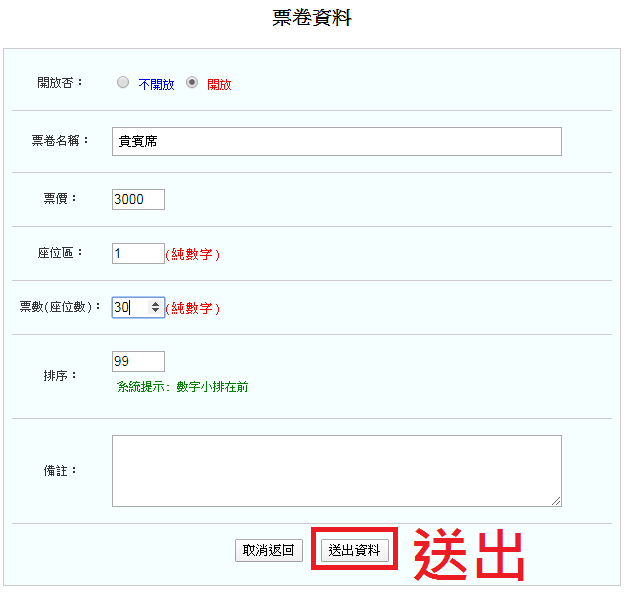Viewport: 632px width, 594px height.
Task: Click the 票卷名稱 field label
Action: 60,141
